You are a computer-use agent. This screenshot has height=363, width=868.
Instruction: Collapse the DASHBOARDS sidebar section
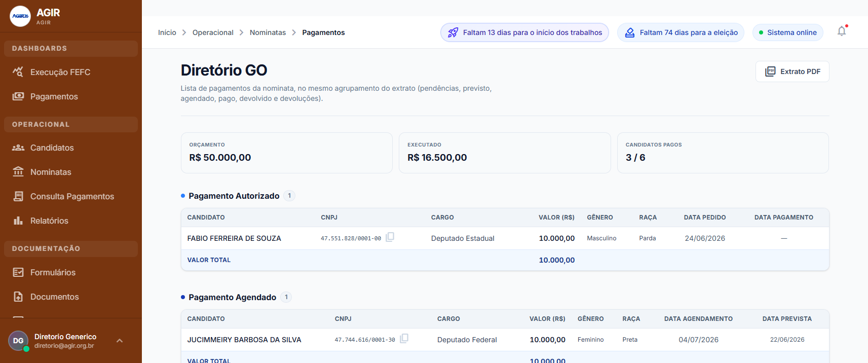71,49
